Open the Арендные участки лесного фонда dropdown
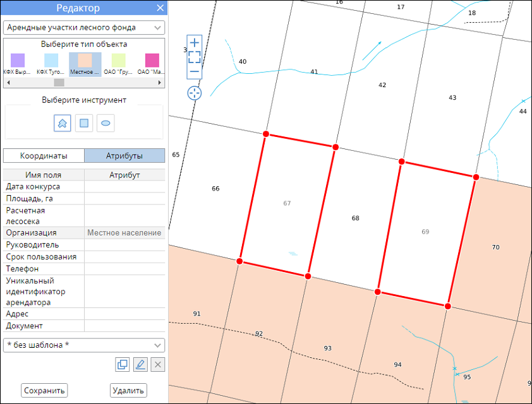532x404 pixels. click(x=84, y=27)
